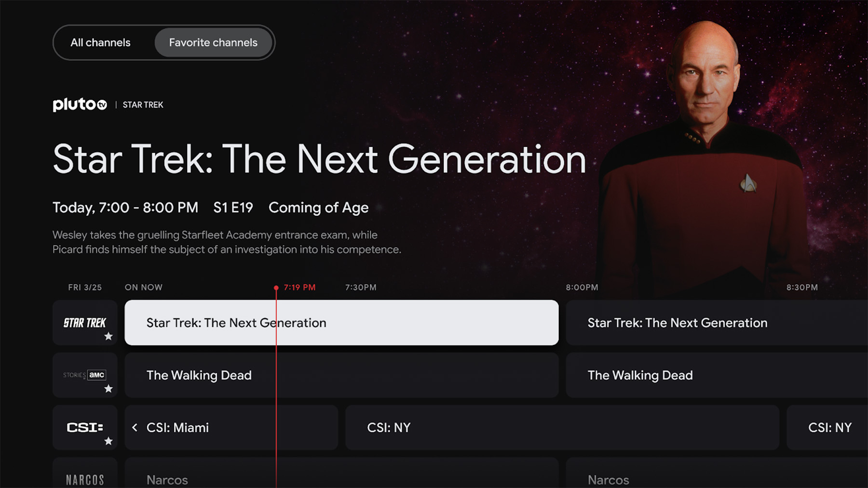Viewport: 868px width, 488px height.
Task: Open the 8:00PM Star Trek: The Next Generation program
Action: tap(717, 322)
